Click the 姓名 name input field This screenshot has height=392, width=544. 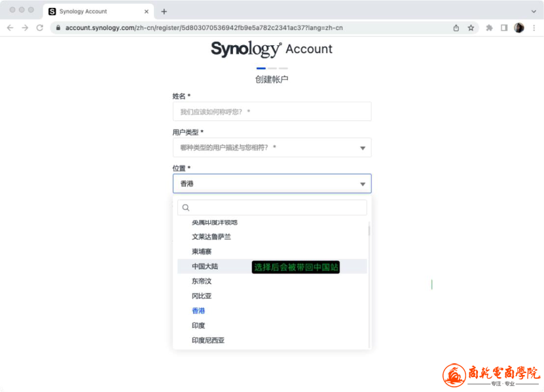(272, 111)
